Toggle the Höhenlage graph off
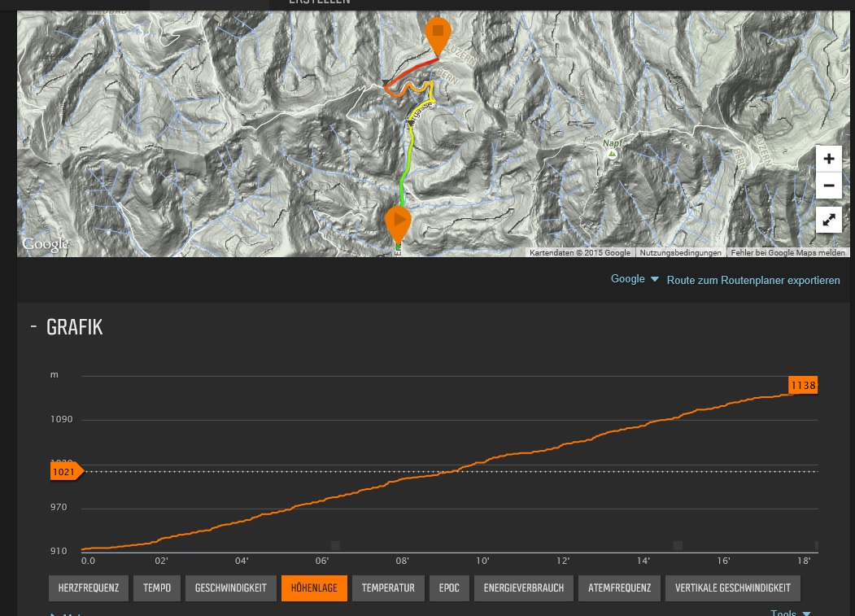The image size is (855, 616). pos(314,588)
